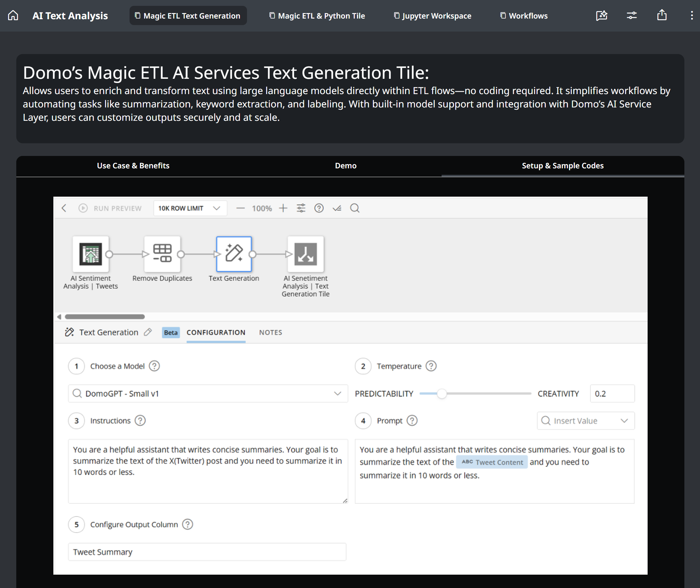Switch to the Demo tab
The height and width of the screenshot is (588, 700).
[346, 166]
